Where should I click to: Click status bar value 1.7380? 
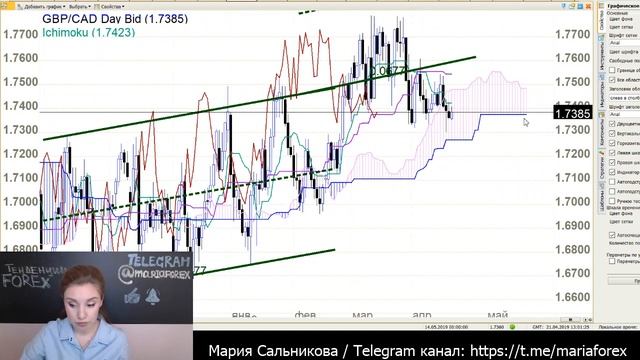pyautogui.click(x=497, y=327)
